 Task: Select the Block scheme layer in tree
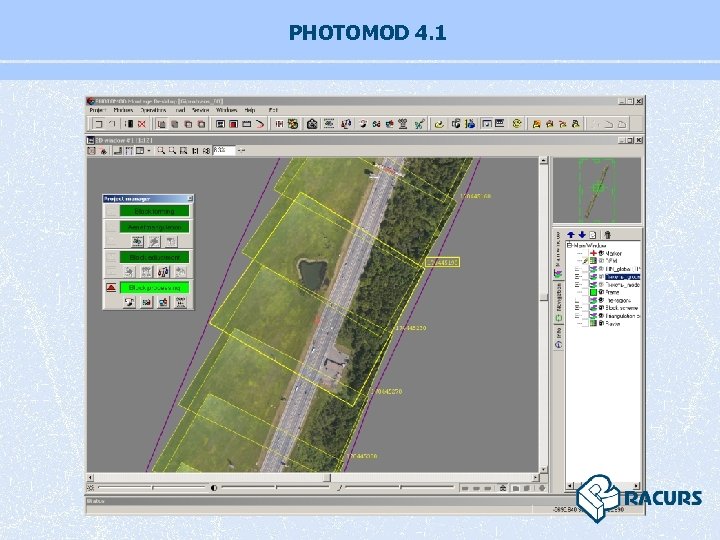tap(622, 308)
